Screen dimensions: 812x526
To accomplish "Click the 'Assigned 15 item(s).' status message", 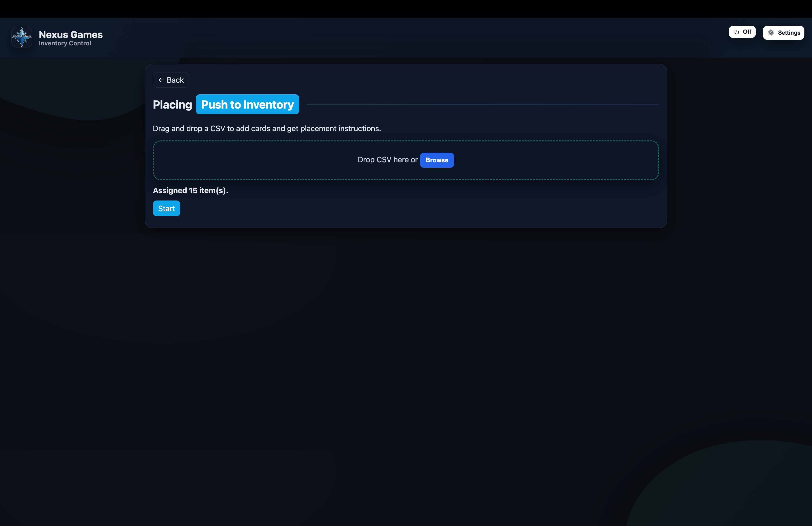I will (190, 191).
